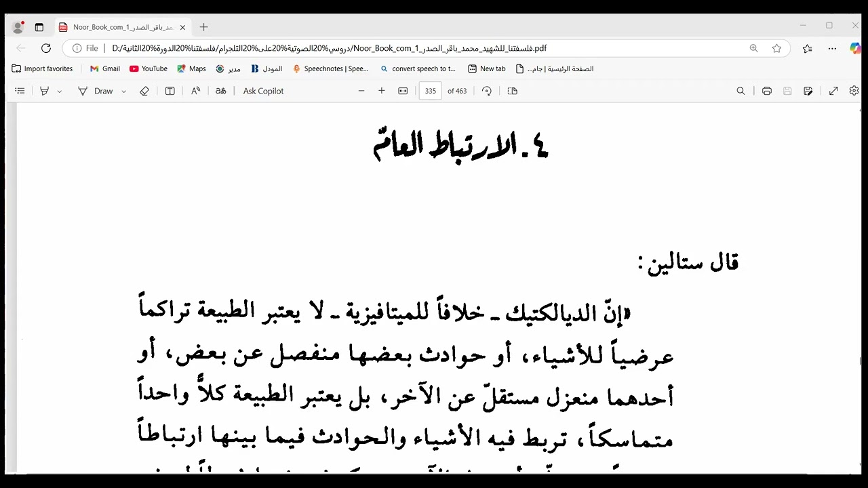Click the address bar file URL
This screenshot has height=488, width=868.
pos(329,48)
